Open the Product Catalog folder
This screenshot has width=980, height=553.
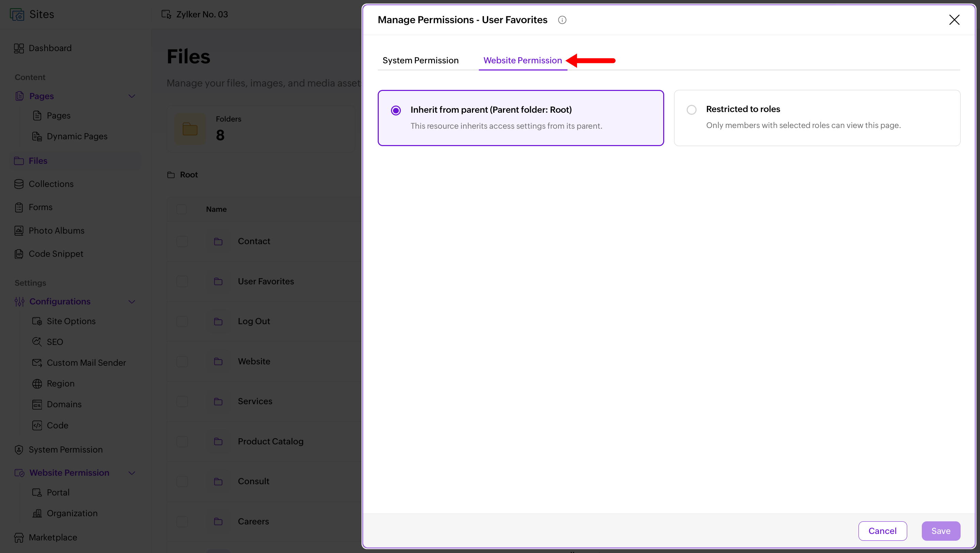click(271, 441)
